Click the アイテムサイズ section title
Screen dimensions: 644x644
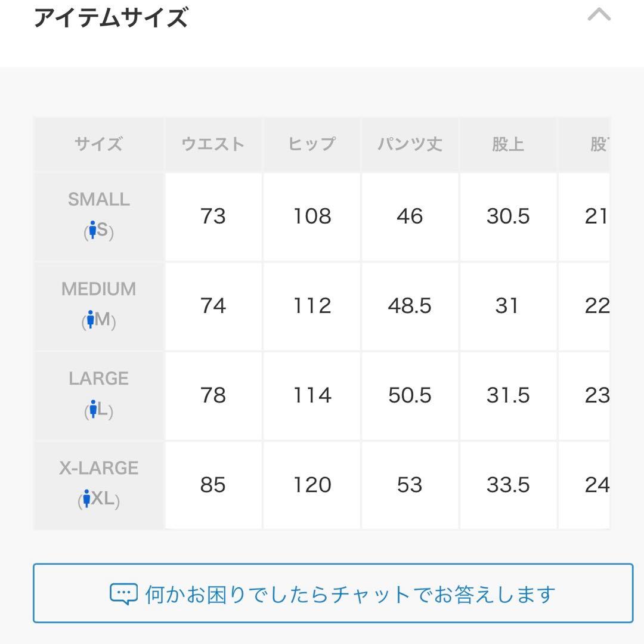[x=111, y=18]
